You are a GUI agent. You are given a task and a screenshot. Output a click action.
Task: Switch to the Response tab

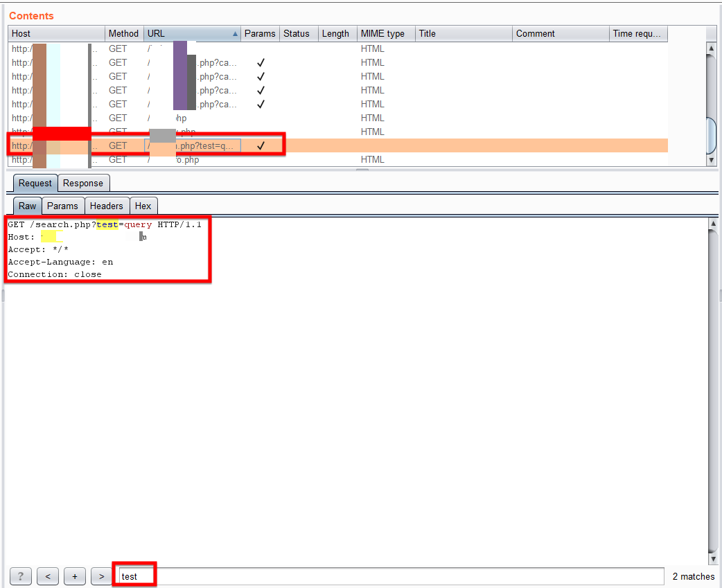click(x=83, y=184)
